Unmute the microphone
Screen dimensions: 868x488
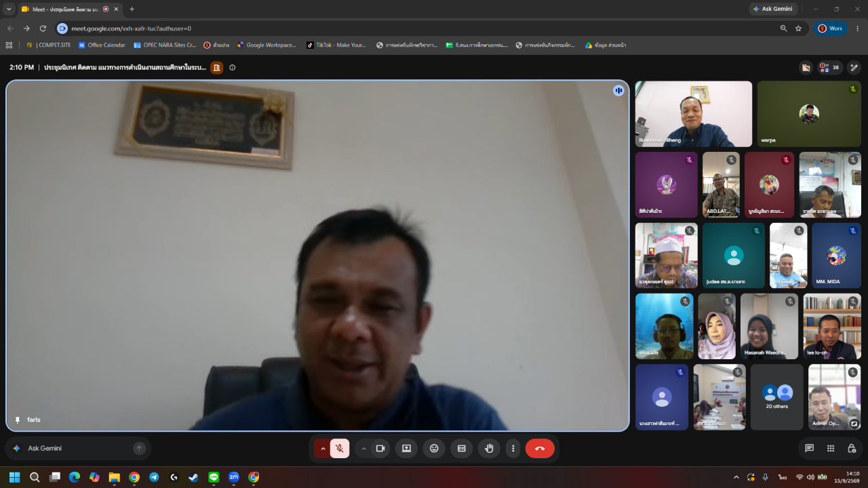340,448
